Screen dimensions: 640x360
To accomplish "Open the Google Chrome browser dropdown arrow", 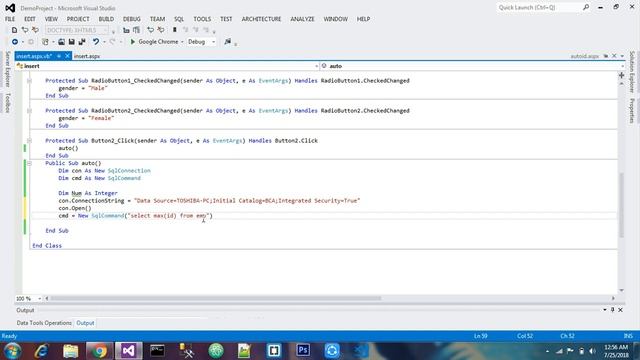I will [x=182, y=42].
